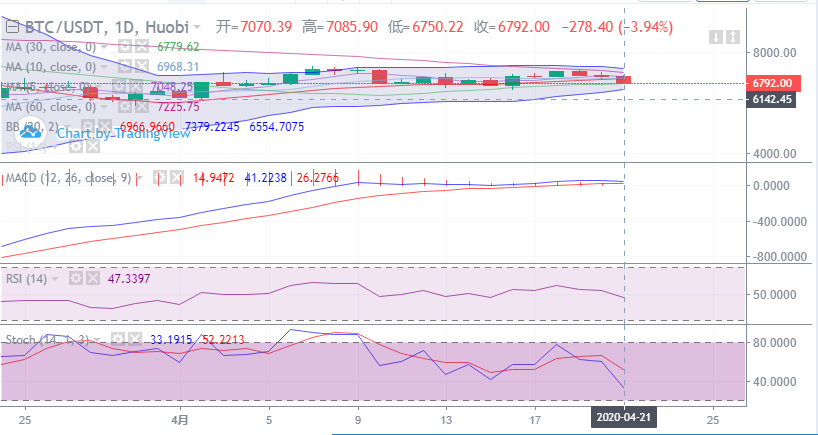Click the 6142.45 crosshair price label

pos(772,99)
